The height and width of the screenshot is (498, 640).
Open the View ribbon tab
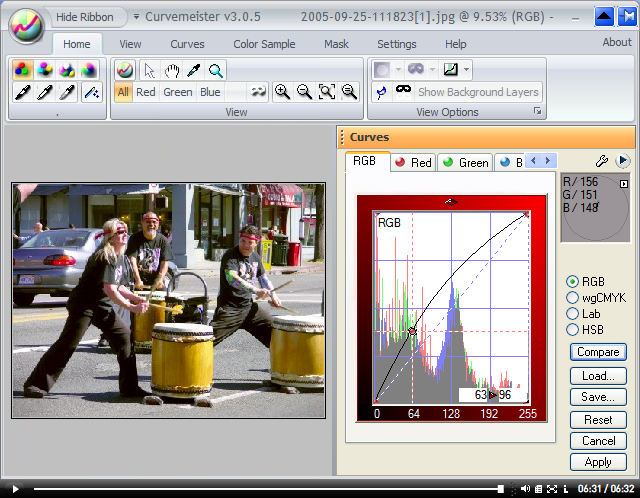pos(130,44)
